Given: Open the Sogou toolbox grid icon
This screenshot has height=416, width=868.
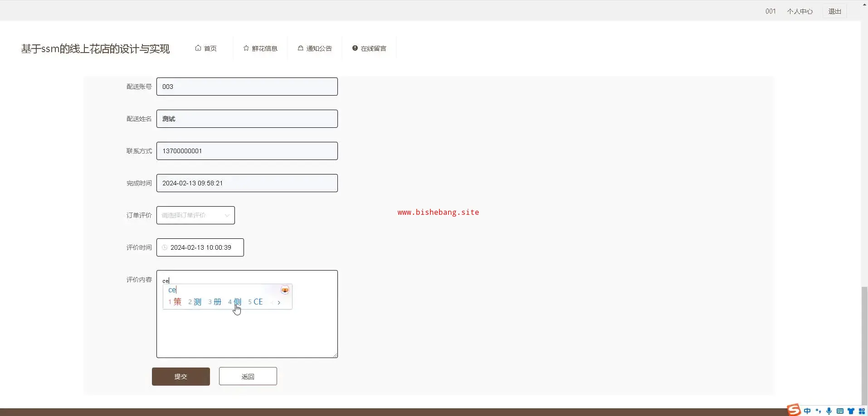Looking at the screenshot, I should point(862,411).
